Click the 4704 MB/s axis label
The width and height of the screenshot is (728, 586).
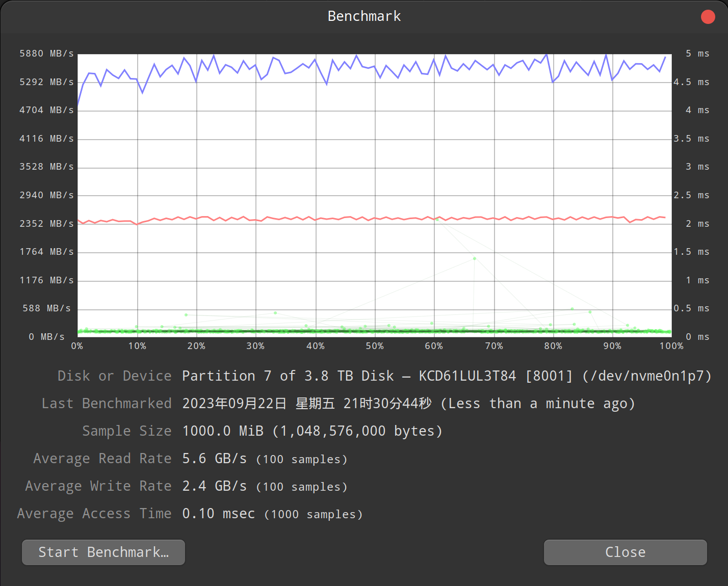click(x=46, y=110)
